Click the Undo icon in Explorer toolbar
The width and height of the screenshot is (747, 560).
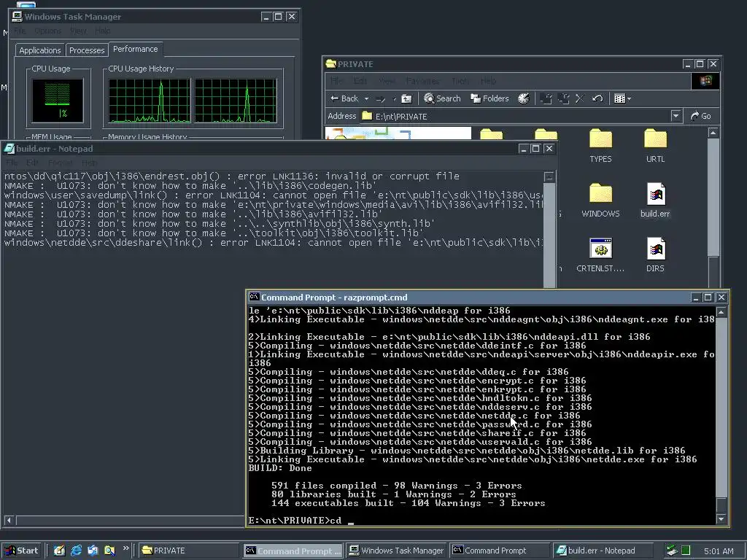pos(597,98)
